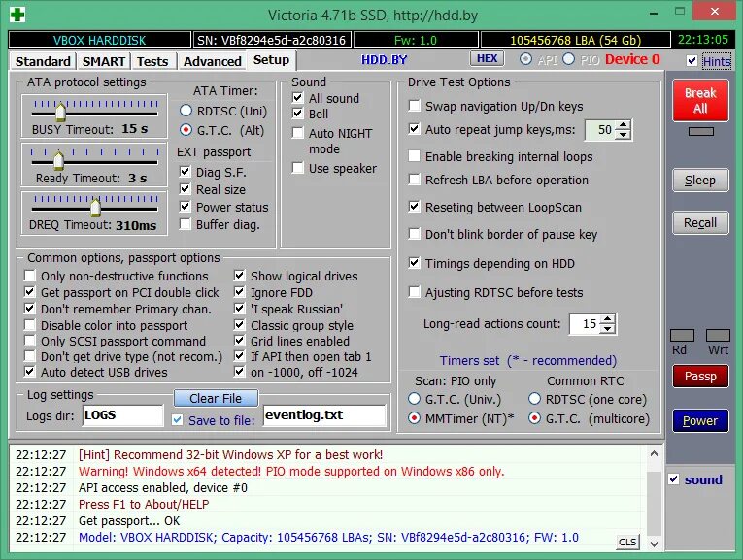Select MMTimer (NT) scan timer
Viewport: 743px width, 560px height.
tap(414, 418)
